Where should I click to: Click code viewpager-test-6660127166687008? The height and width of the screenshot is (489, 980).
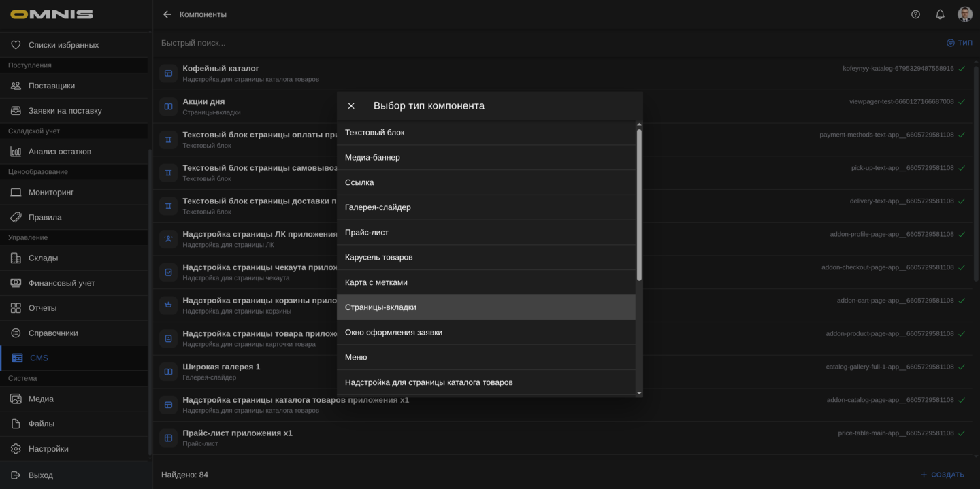[x=902, y=102]
